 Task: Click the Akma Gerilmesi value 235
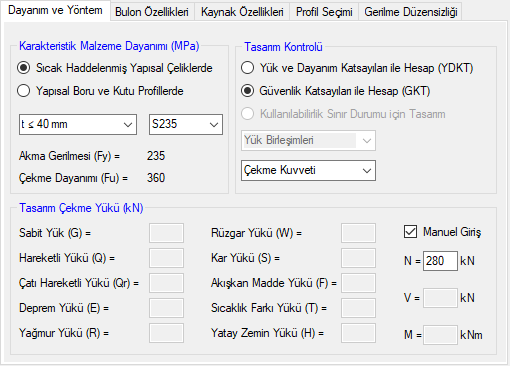click(x=156, y=156)
